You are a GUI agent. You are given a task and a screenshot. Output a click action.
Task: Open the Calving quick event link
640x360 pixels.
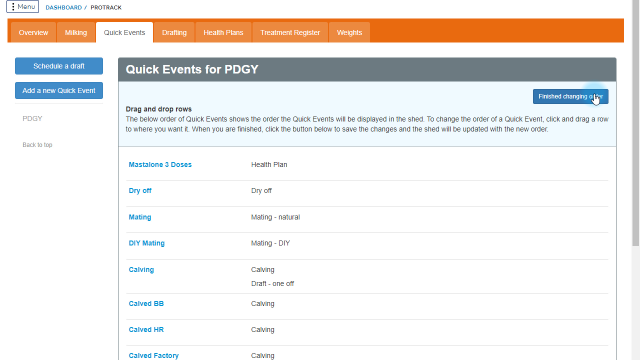click(x=141, y=270)
